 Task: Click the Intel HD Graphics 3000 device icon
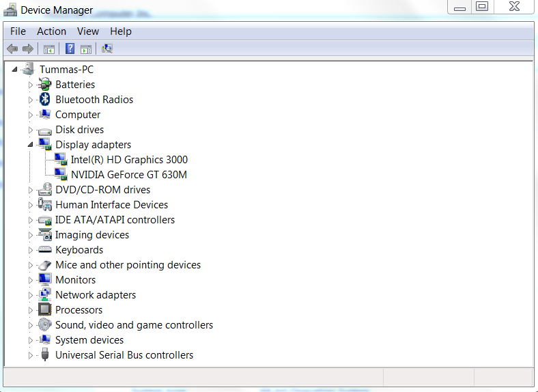point(61,160)
